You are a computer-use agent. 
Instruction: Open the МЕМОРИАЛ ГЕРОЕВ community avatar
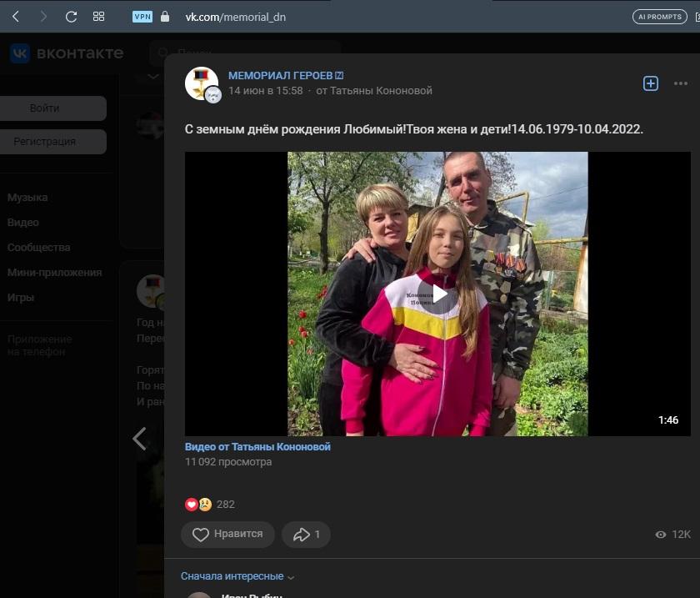(x=202, y=83)
